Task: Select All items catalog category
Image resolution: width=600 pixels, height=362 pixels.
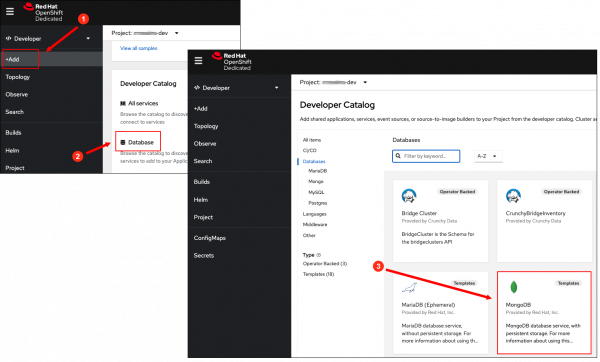Action: point(312,140)
